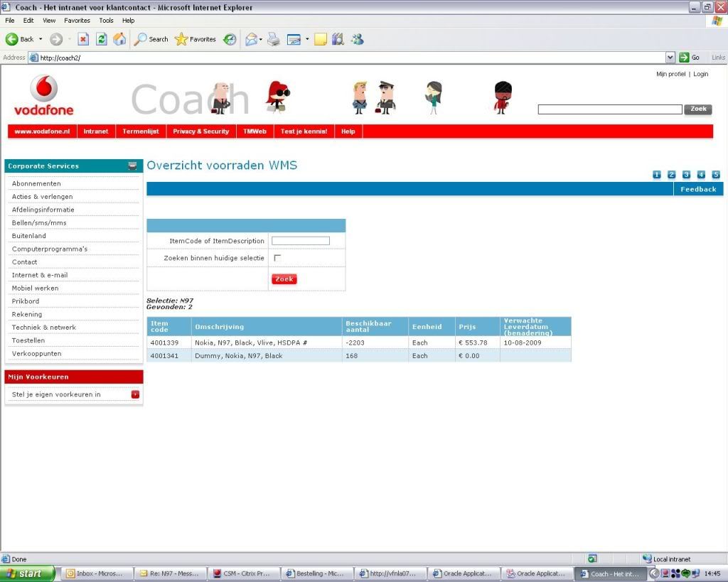This screenshot has height=582, width=728.
Task: Click the Feedback button
Action: click(698, 189)
